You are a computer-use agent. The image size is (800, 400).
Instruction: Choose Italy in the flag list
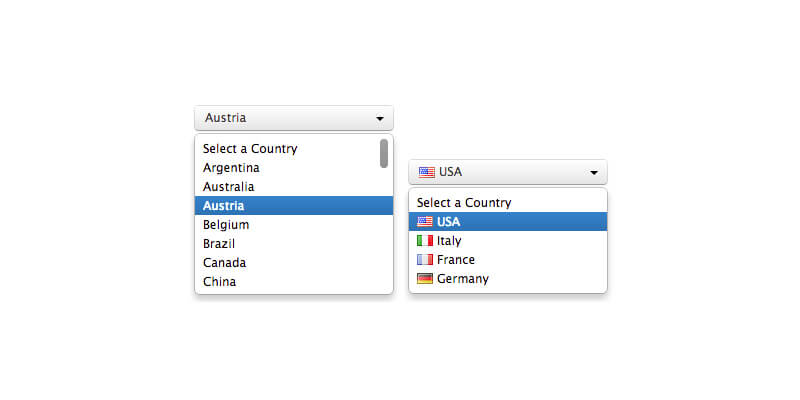[449, 241]
